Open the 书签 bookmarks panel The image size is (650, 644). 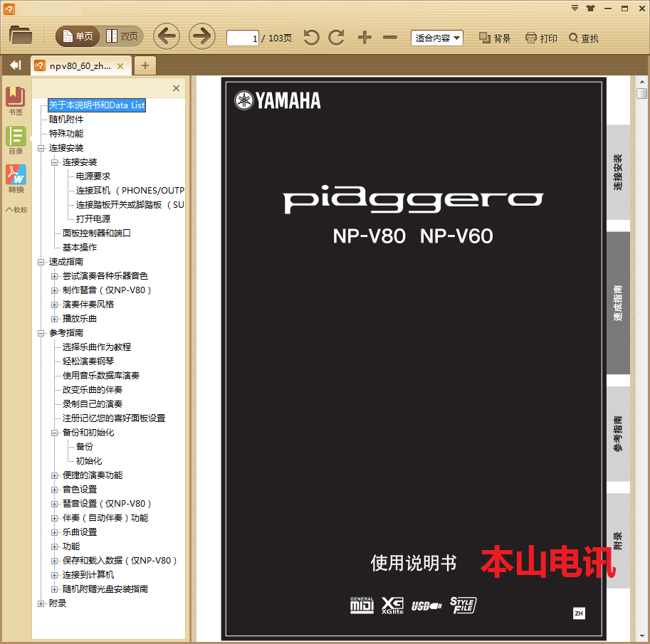pyautogui.click(x=16, y=101)
